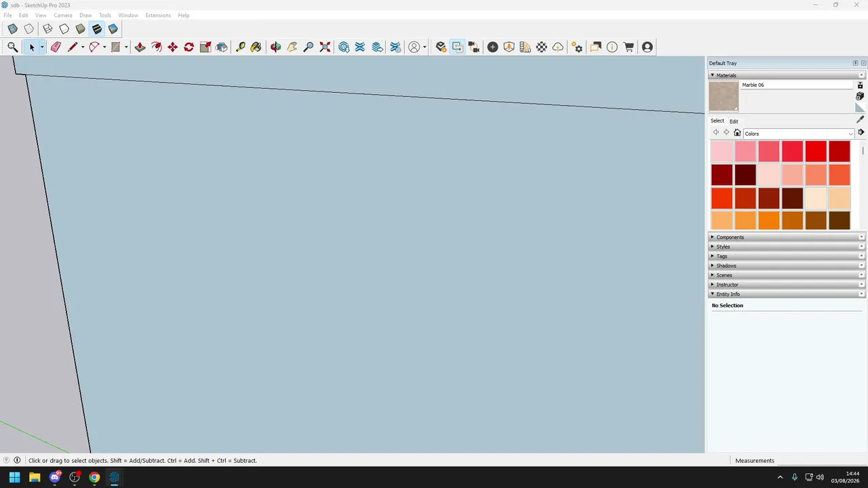Switch to Hidden Line style
The height and width of the screenshot is (488, 868).
coord(64,29)
